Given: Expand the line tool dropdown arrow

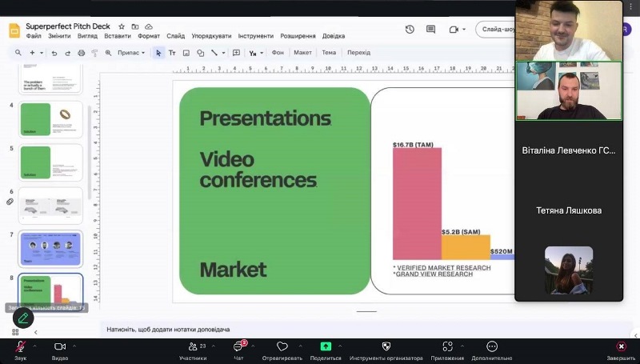Looking at the screenshot, I should tap(223, 53).
